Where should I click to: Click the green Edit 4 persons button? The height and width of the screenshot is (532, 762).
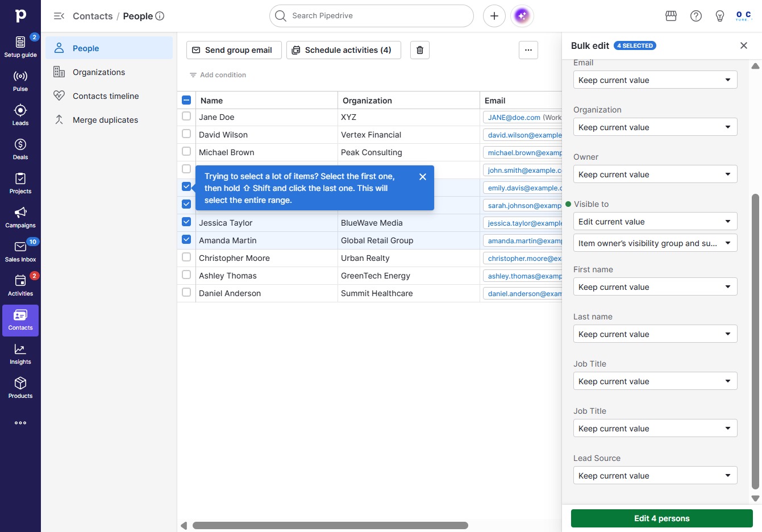(x=662, y=518)
